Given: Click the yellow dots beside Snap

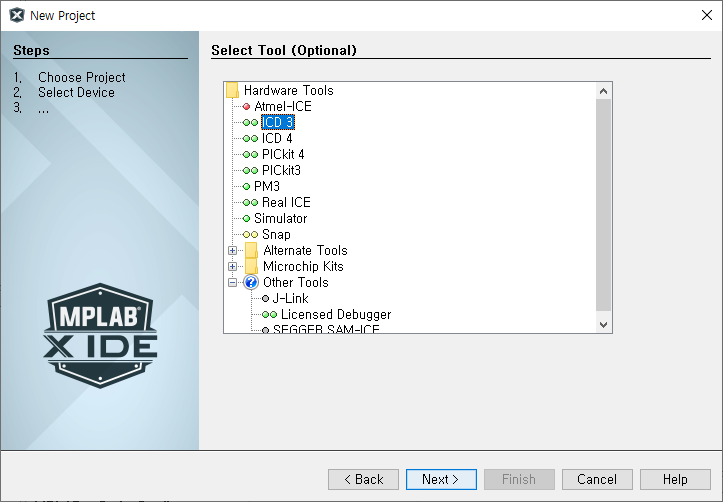Looking at the screenshot, I should click(250, 235).
